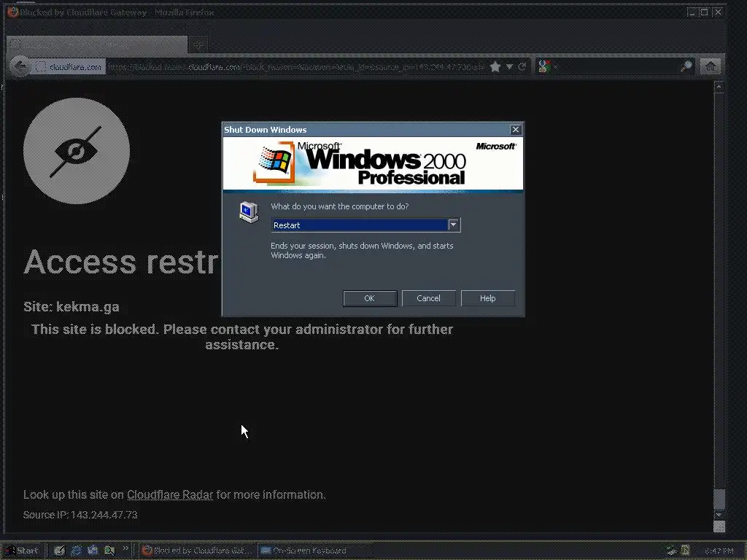The height and width of the screenshot is (560, 747).
Task: Open the Windows Start menu
Action: click(x=21, y=551)
